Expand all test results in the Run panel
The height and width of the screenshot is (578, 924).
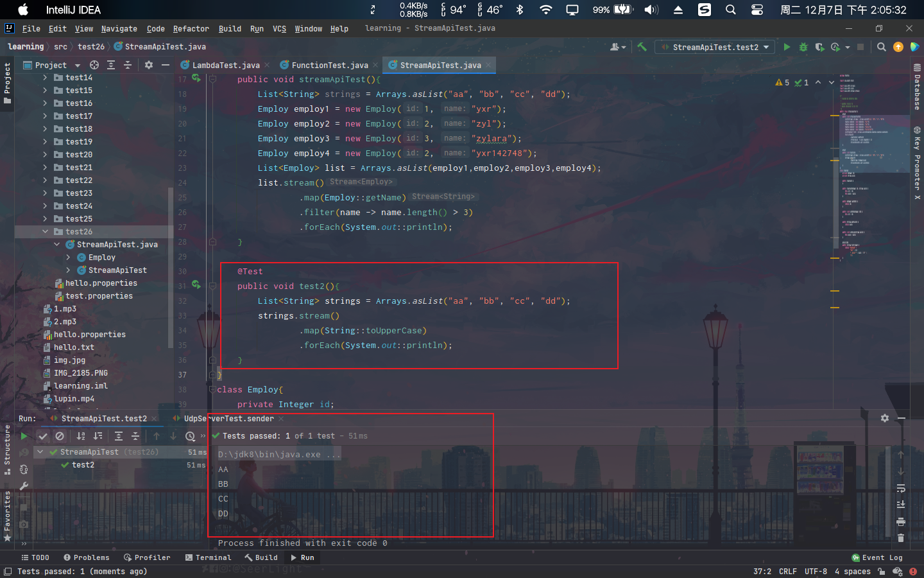(x=119, y=436)
